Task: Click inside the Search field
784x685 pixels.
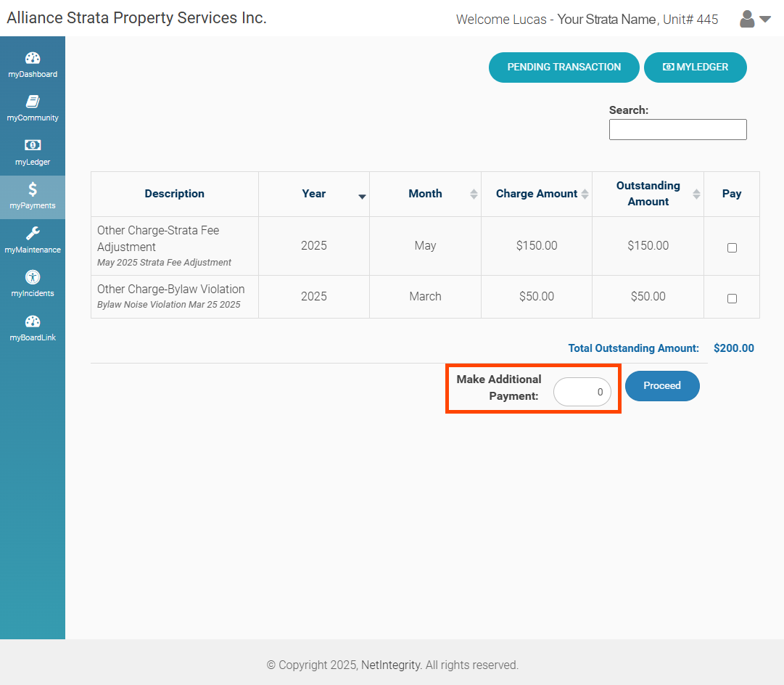Action: (x=677, y=129)
